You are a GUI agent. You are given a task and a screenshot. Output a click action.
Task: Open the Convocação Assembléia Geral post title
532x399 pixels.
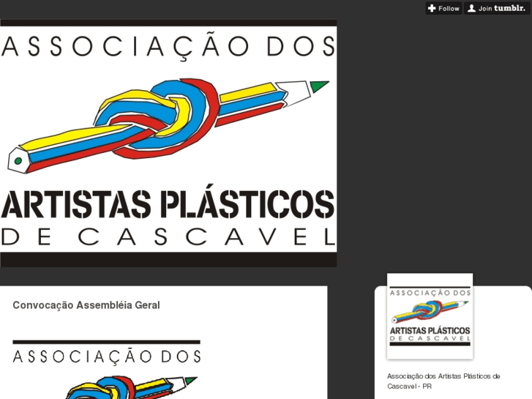[86, 305]
